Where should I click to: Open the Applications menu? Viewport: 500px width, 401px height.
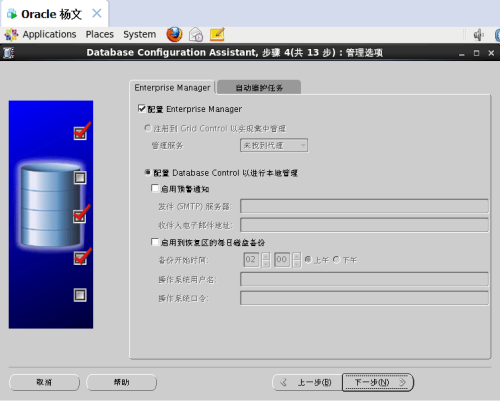pyautogui.click(x=49, y=34)
